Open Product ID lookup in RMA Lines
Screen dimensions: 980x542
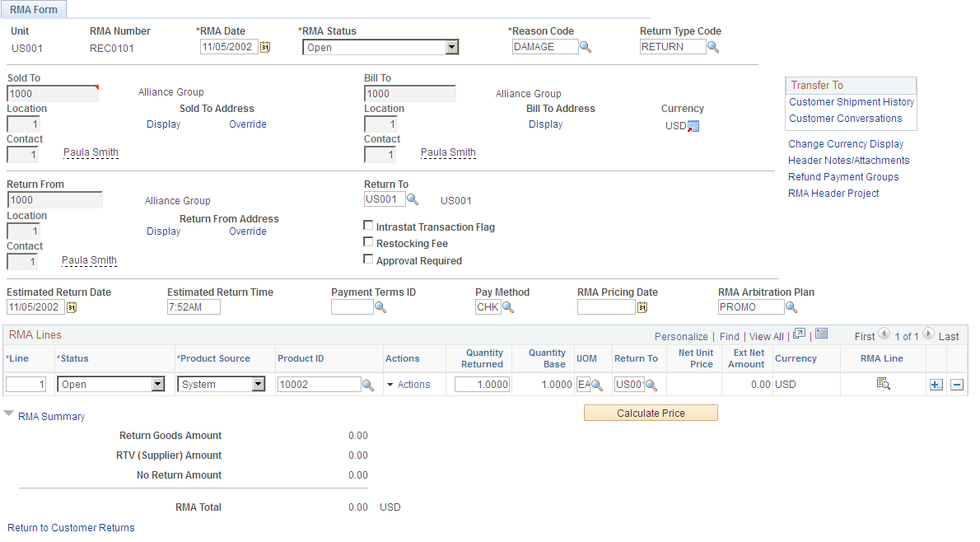click(x=368, y=385)
